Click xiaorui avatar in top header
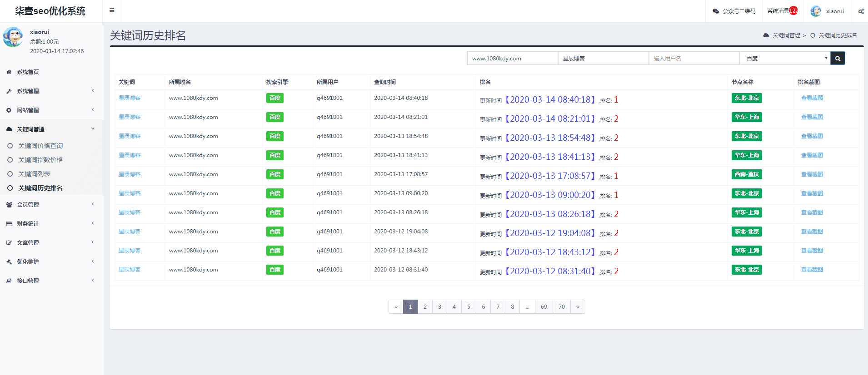 point(816,11)
